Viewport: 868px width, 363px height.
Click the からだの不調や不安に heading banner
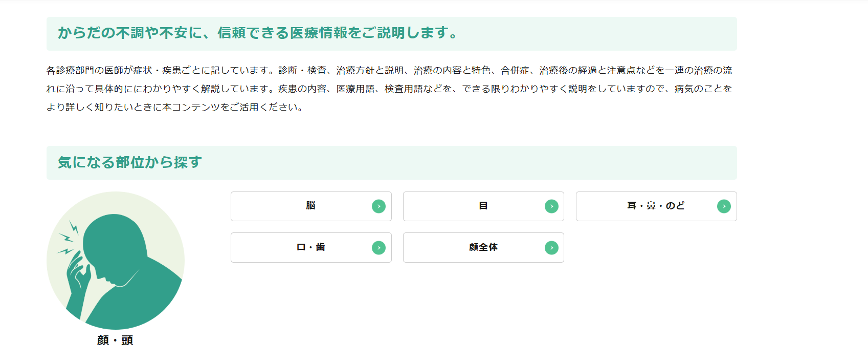pos(392,34)
